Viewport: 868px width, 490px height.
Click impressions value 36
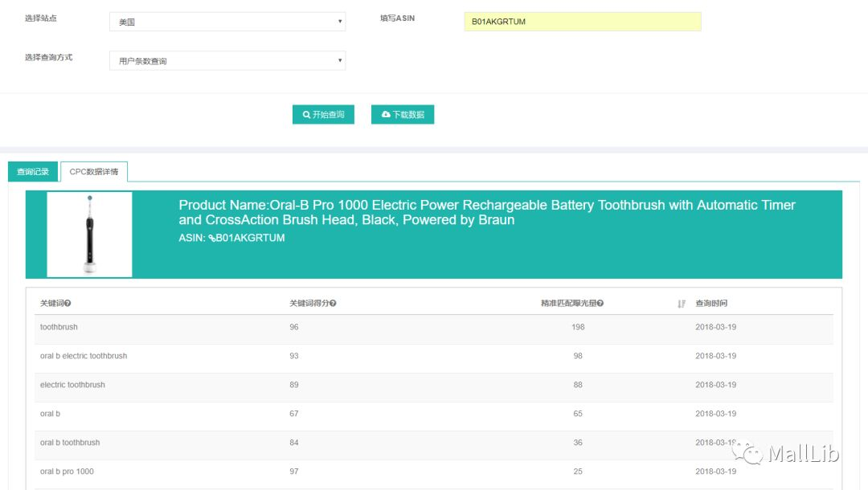point(578,443)
